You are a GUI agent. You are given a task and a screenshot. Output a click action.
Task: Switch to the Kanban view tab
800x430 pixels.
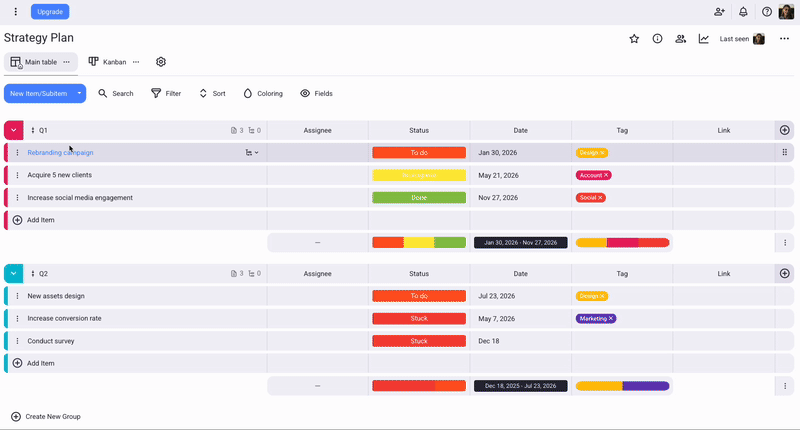108,62
